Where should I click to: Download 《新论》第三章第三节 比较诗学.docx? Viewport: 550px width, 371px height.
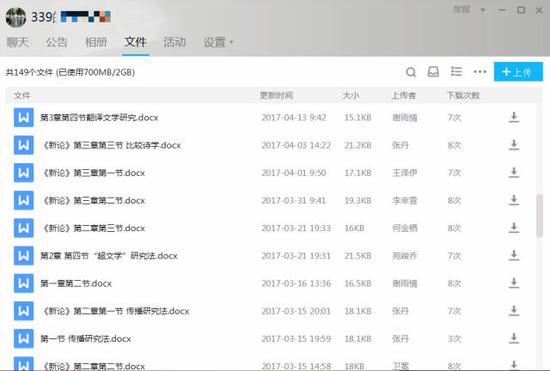click(514, 145)
